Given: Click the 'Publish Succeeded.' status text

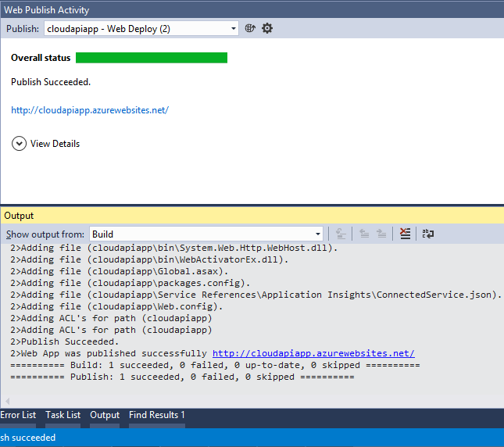Looking at the screenshot, I should 51,82.
